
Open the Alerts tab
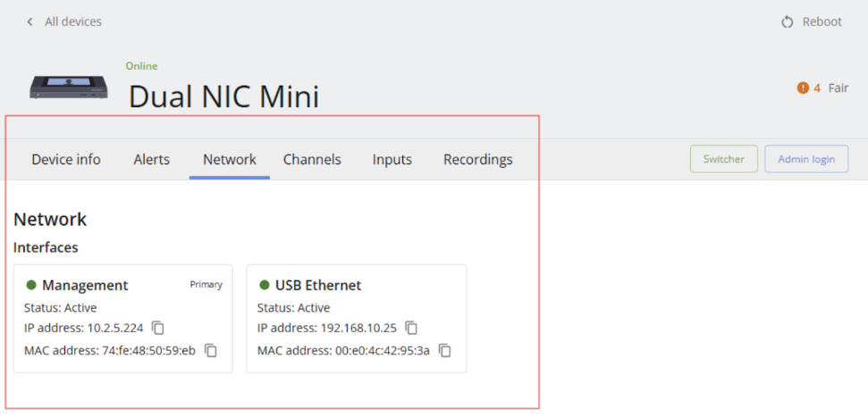[152, 160]
